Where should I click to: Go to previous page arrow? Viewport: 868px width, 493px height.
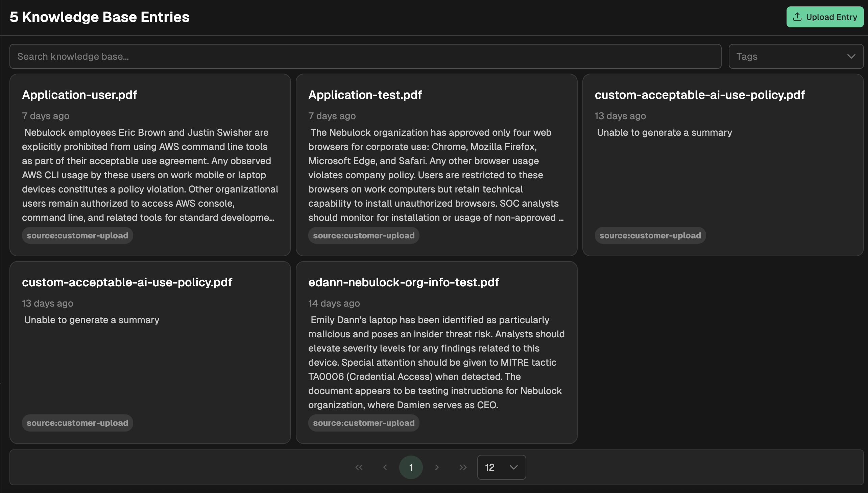[x=385, y=467]
